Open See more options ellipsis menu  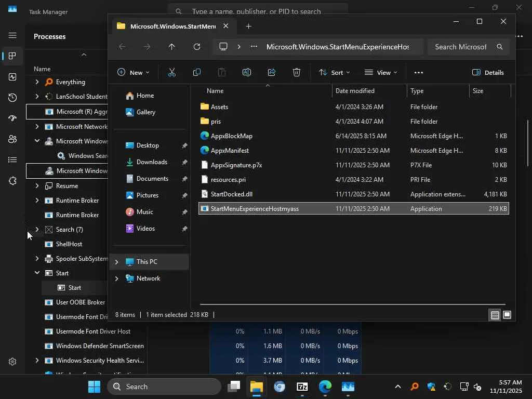pos(419,73)
